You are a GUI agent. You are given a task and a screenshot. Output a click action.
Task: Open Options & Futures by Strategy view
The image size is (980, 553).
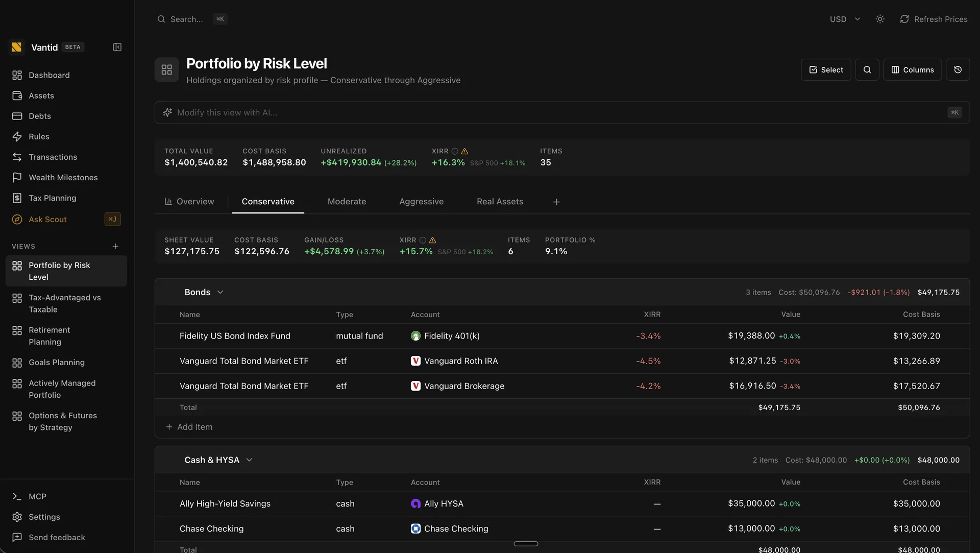tap(66, 421)
